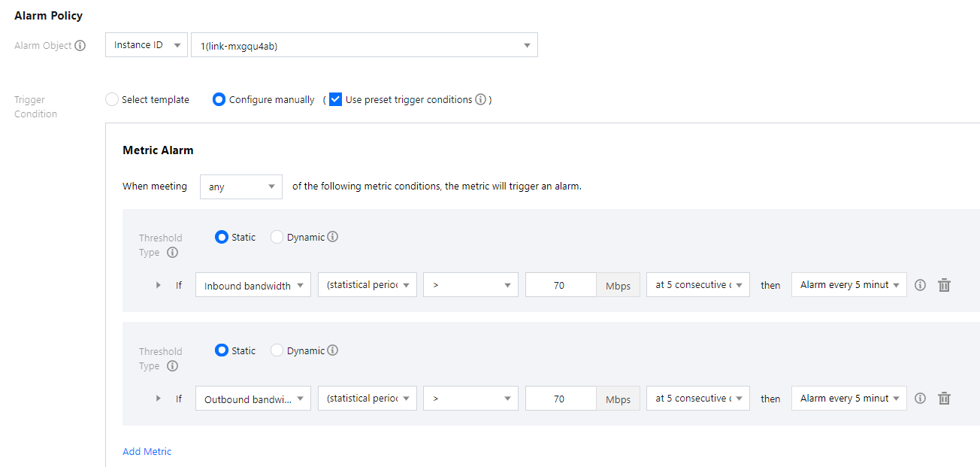Click info icon under first Threshold Type label
The image size is (980, 467).
click(172, 253)
